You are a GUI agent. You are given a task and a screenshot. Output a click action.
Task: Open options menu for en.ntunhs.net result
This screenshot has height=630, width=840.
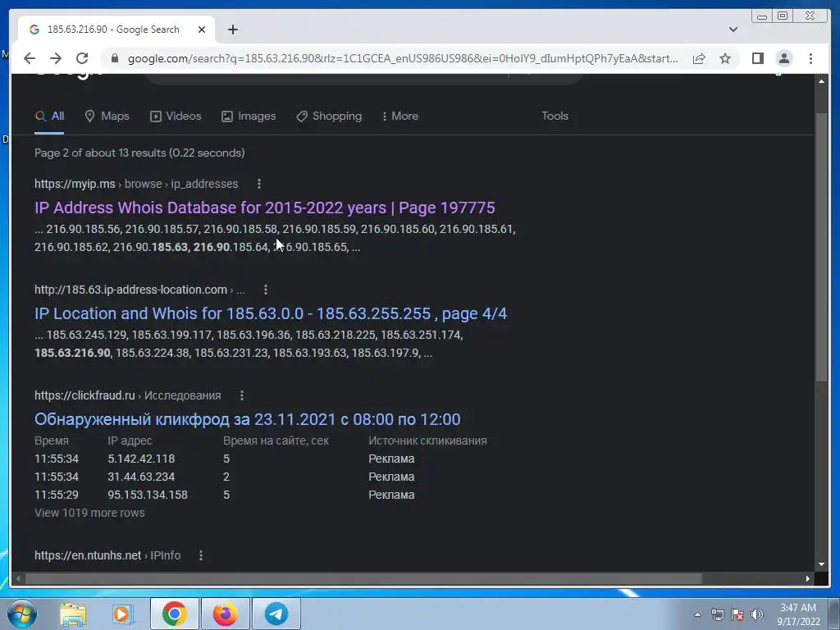(x=201, y=555)
